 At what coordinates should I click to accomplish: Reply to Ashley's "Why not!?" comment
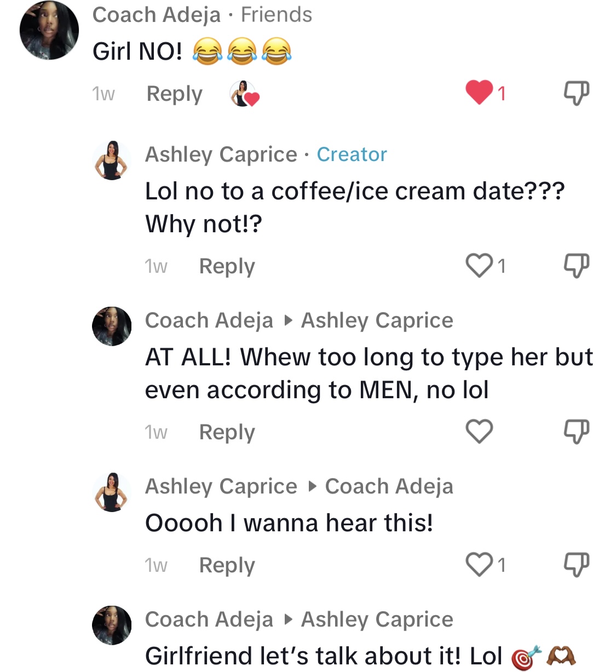point(227,266)
